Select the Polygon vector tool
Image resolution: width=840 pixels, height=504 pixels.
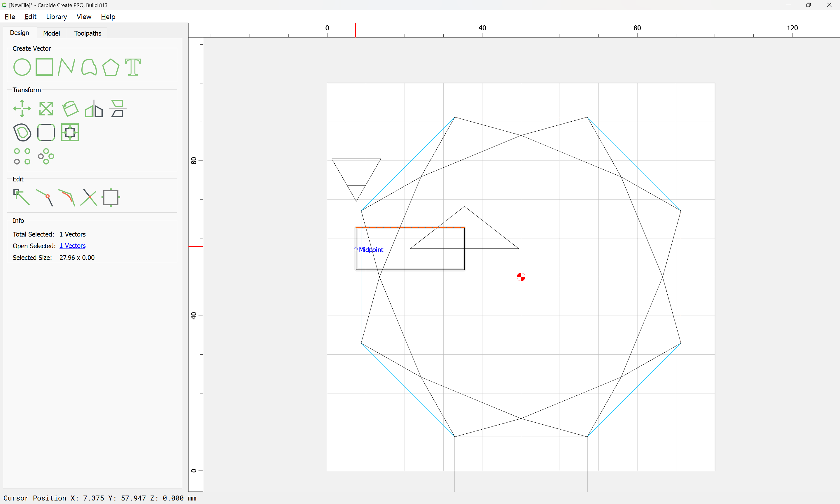point(111,67)
